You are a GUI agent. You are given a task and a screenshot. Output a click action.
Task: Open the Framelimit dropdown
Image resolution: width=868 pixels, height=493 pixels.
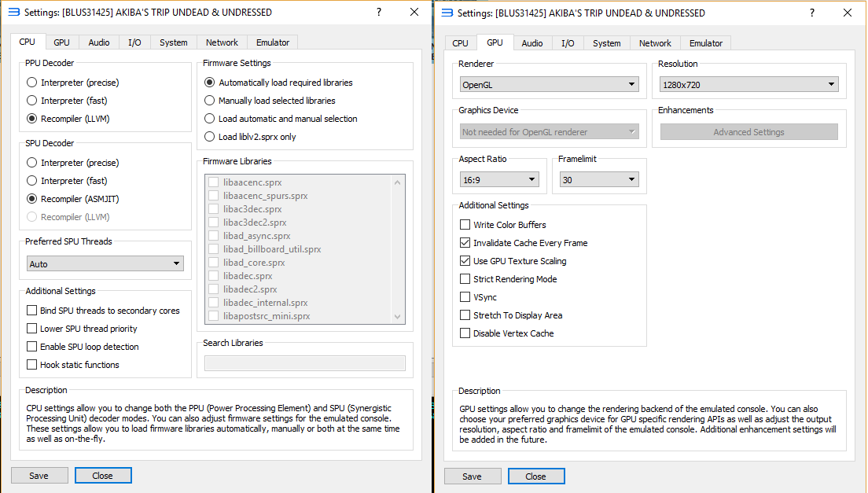pos(599,180)
